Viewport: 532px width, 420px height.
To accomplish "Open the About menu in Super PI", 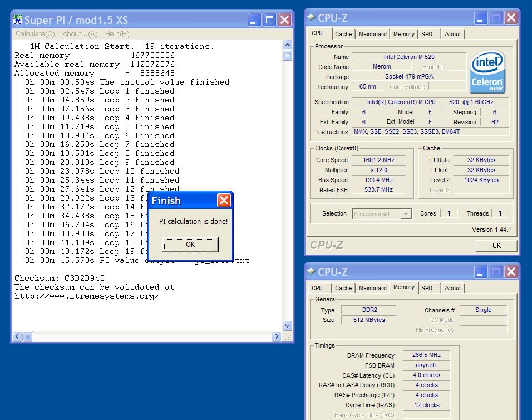I will coord(80,34).
